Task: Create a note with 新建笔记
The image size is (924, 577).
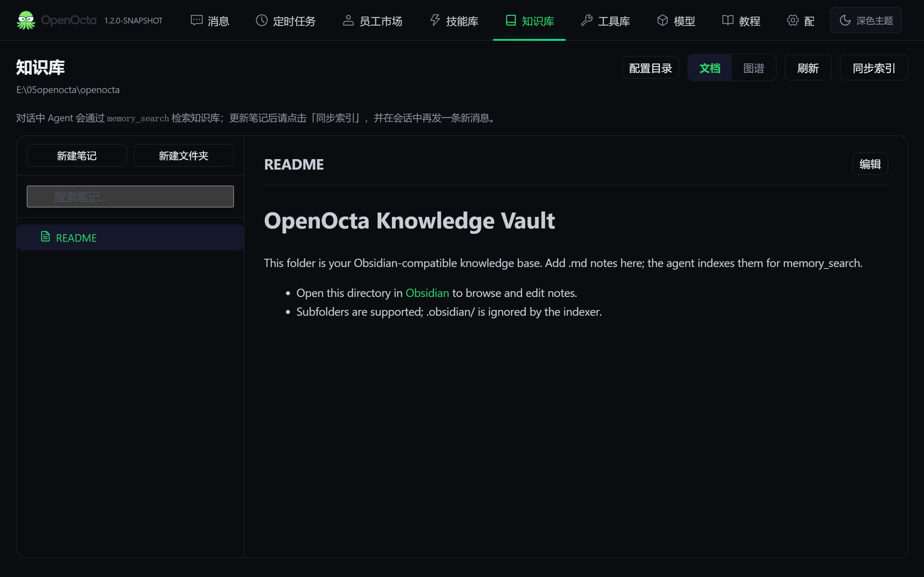Action: coord(77,155)
